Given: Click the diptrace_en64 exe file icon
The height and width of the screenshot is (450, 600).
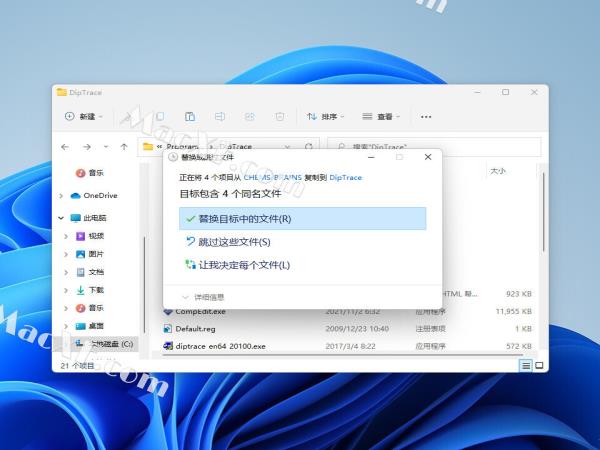Looking at the screenshot, I should [168, 346].
